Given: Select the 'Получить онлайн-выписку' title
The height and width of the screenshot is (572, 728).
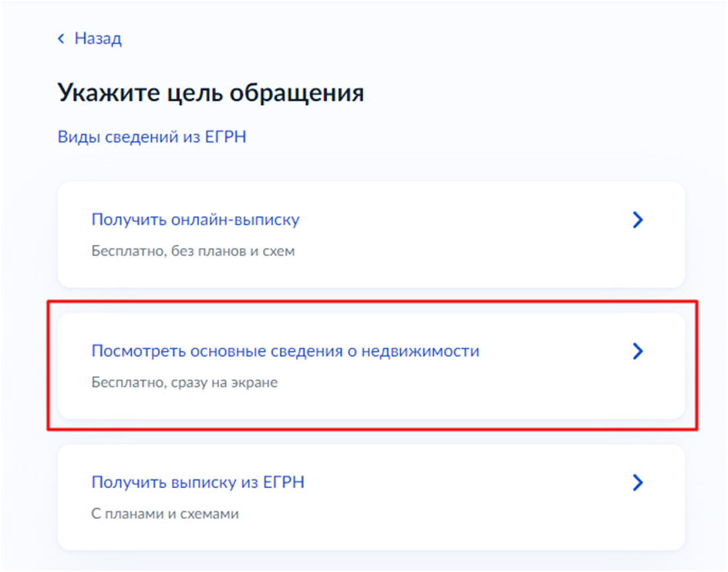Looking at the screenshot, I should [195, 220].
